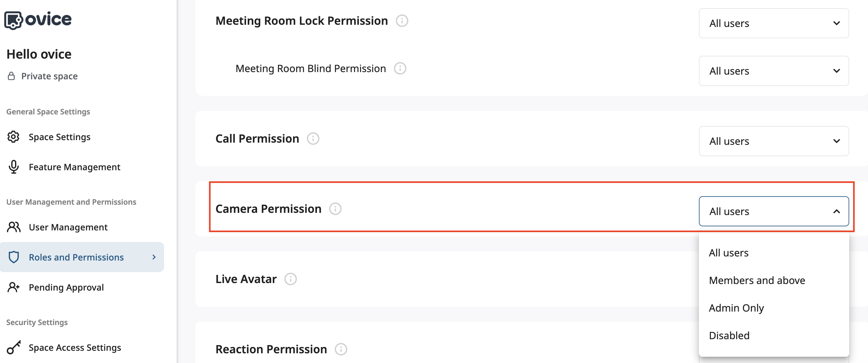Expand the chevron on Roles and Permissions

click(x=154, y=257)
